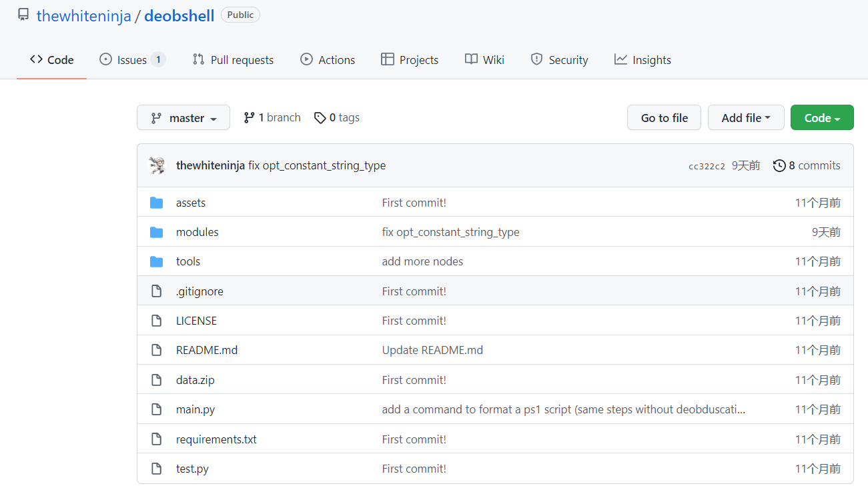Open the tools folder

pyautogui.click(x=188, y=261)
